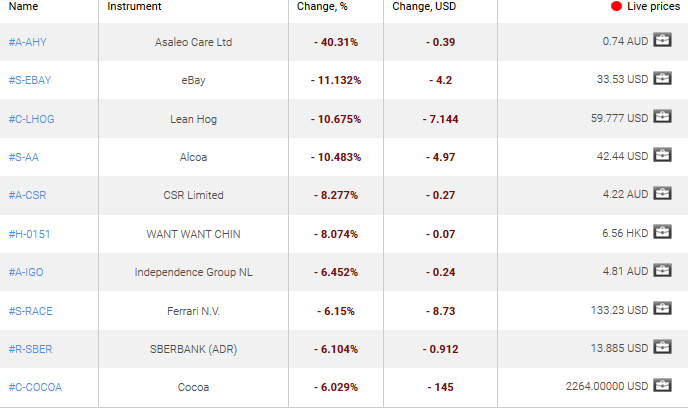688x408 pixels.
Task: Open the #S-RACE ticker link
Action: pyautogui.click(x=30, y=311)
